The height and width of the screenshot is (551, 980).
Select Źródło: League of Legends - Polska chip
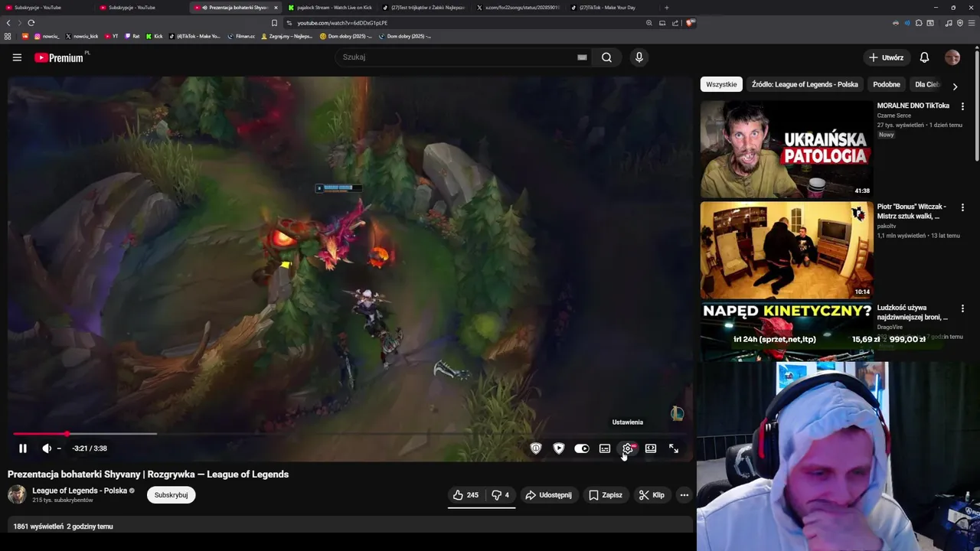point(805,84)
